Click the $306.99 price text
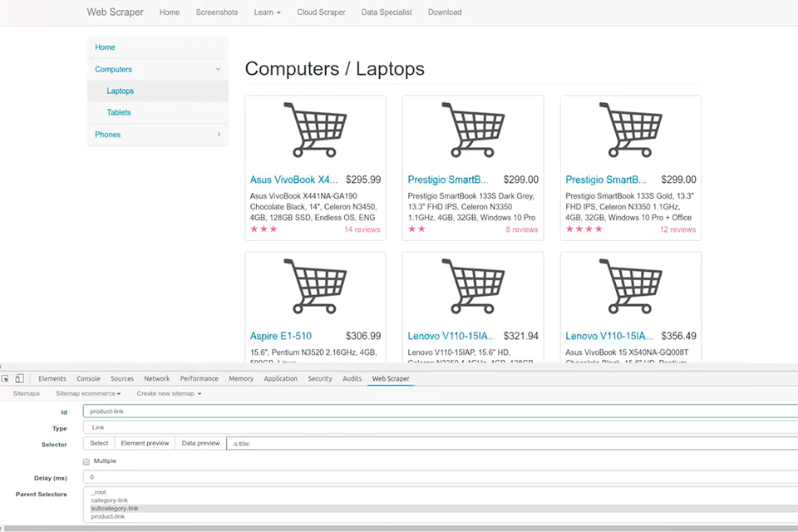 coord(363,336)
